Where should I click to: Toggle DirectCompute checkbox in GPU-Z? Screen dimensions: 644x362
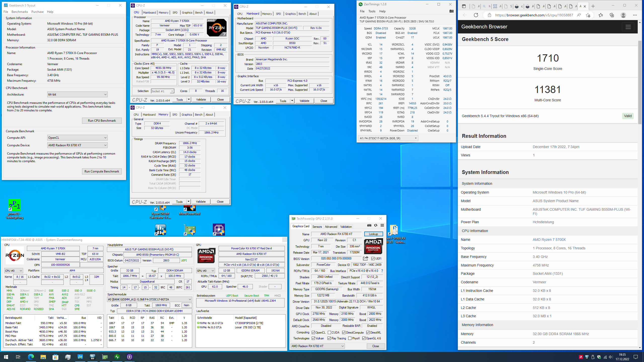coord(344,332)
